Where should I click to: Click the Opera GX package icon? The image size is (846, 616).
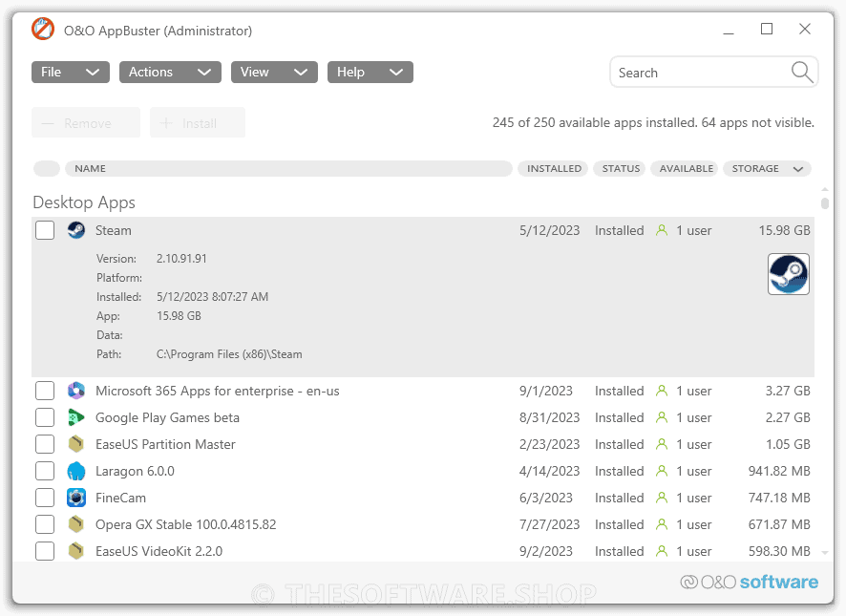(76, 524)
